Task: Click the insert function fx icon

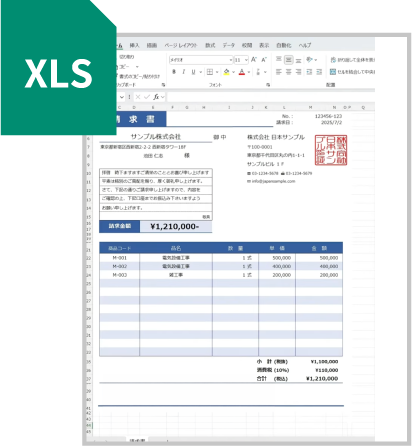Action: 156,97
